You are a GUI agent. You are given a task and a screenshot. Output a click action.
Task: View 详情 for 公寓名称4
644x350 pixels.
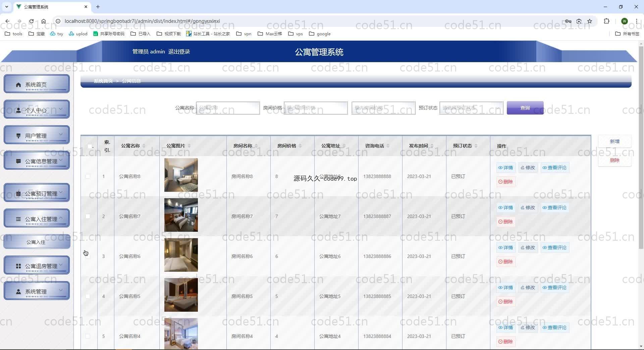505,327
